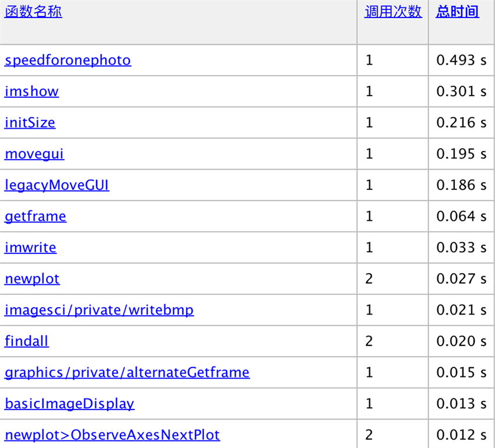
Task: Click the 0.033 s time for imwrite
Action: pyautogui.click(x=461, y=248)
